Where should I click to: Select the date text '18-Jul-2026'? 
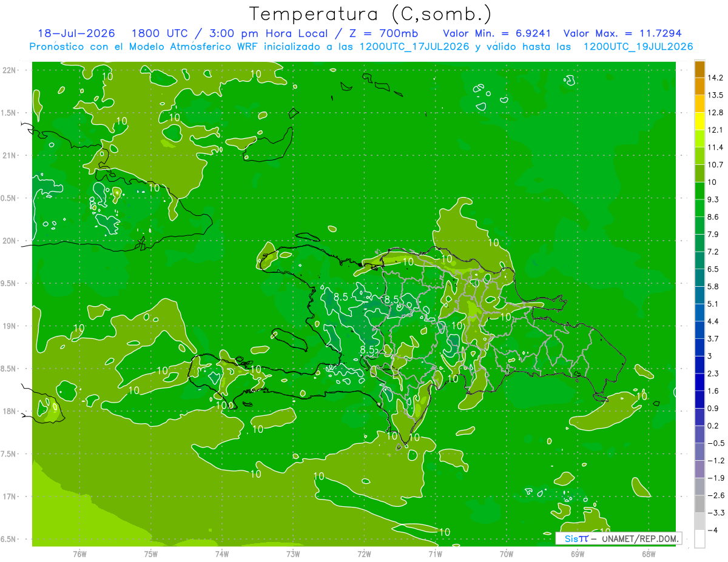[76, 33]
